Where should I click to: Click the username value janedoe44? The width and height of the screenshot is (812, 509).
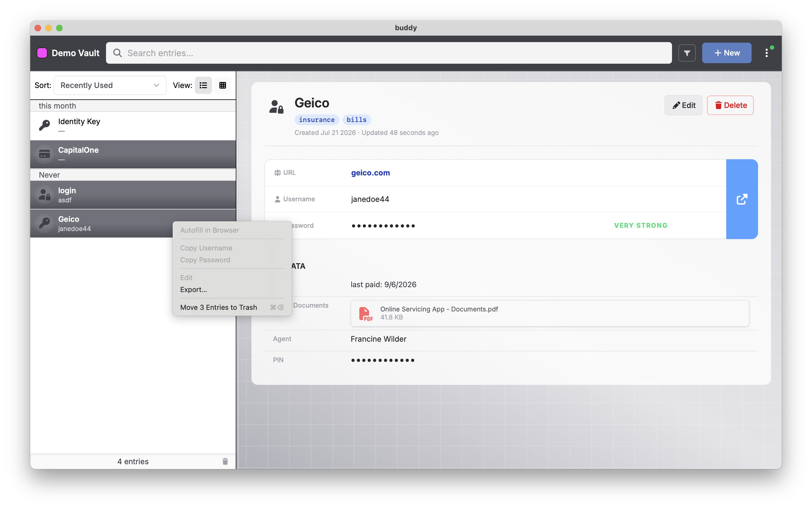coord(370,199)
